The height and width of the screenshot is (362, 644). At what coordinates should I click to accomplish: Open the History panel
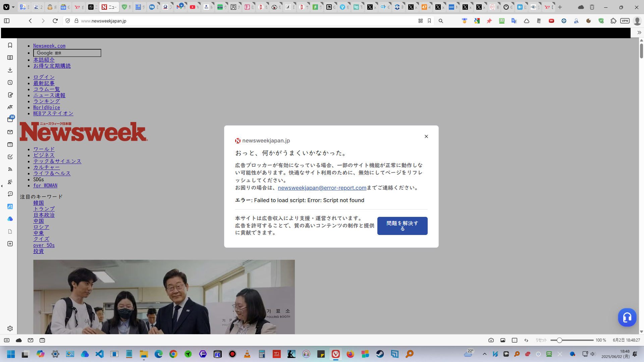click(x=10, y=82)
